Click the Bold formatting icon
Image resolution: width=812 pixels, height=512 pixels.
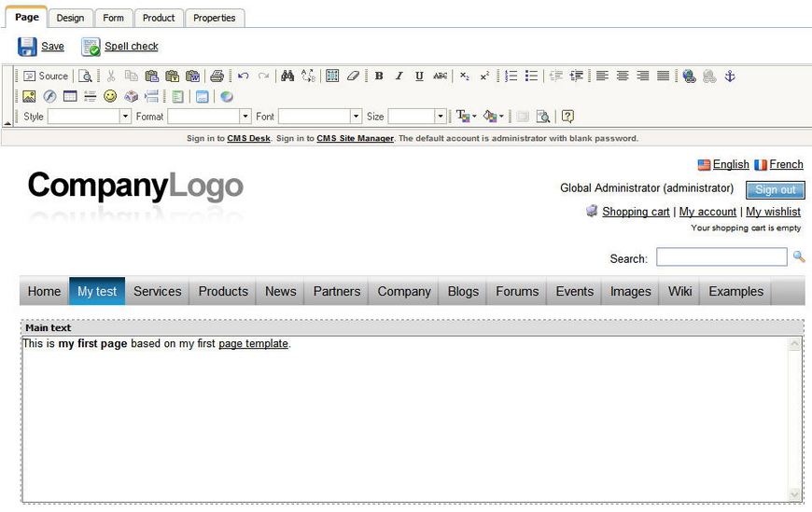coord(379,76)
